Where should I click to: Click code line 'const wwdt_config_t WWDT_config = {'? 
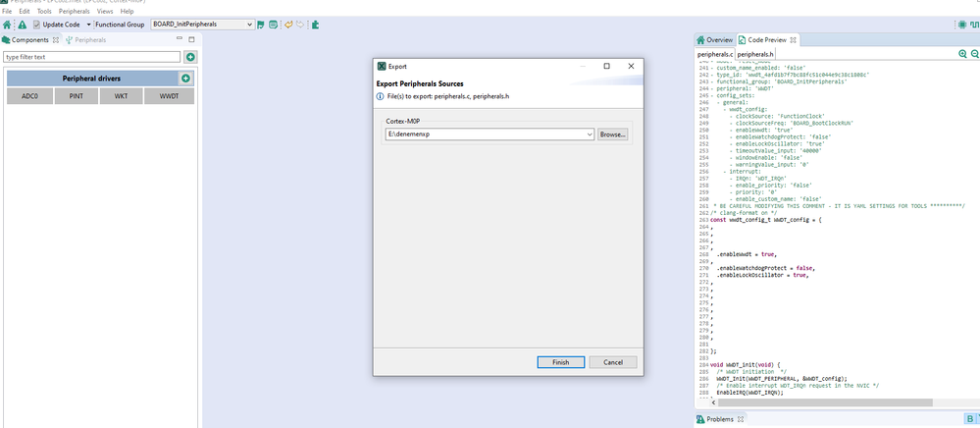click(x=766, y=220)
